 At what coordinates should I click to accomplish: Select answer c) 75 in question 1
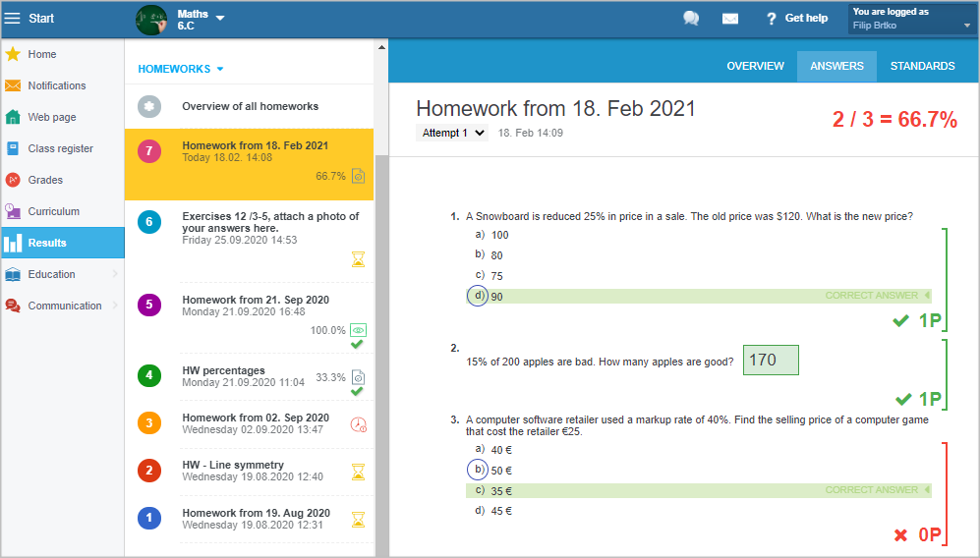pos(489,276)
